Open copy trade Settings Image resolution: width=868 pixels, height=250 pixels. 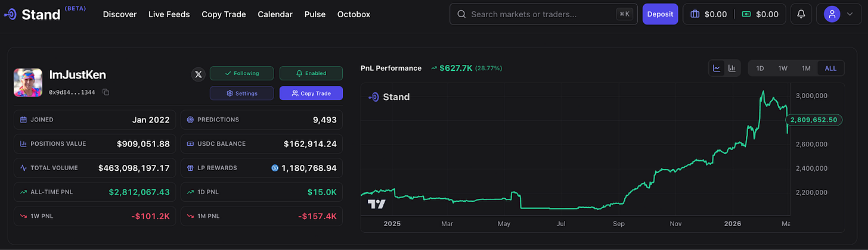(241, 93)
